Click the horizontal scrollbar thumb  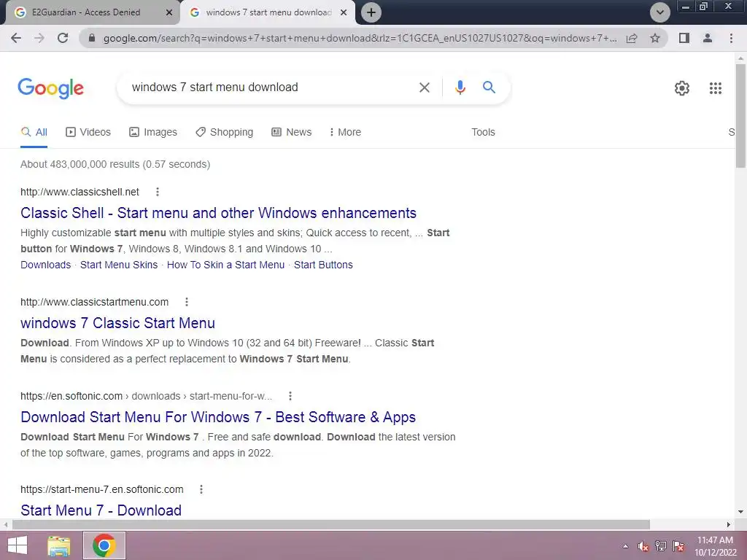pos(331,525)
